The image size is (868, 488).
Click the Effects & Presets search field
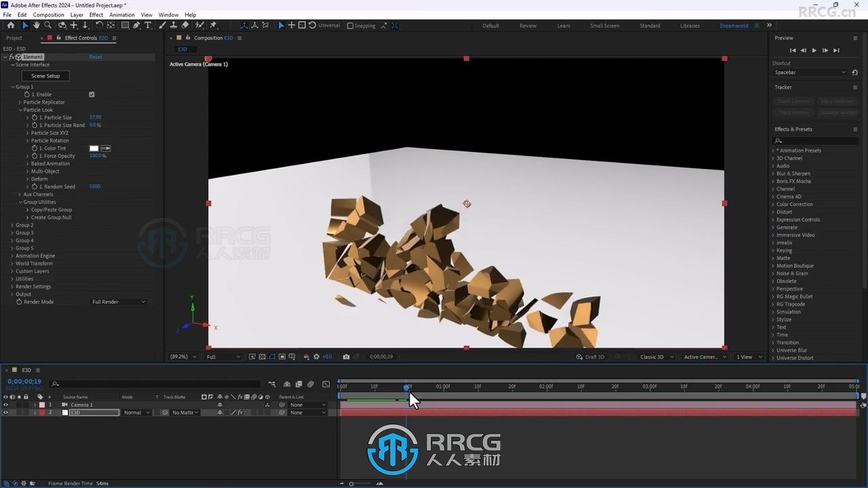point(816,141)
